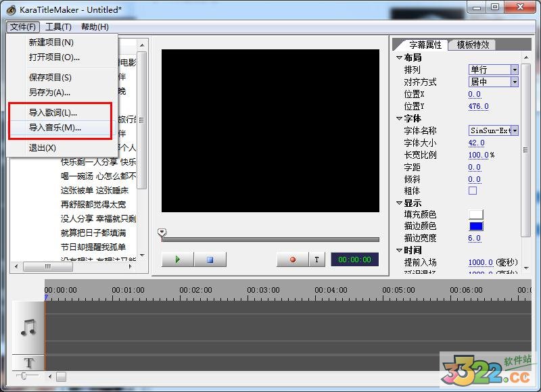Select lyric line 喝一碗汤 心怎么都不
This screenshot has width=541, height=392.
coord(98,176)
